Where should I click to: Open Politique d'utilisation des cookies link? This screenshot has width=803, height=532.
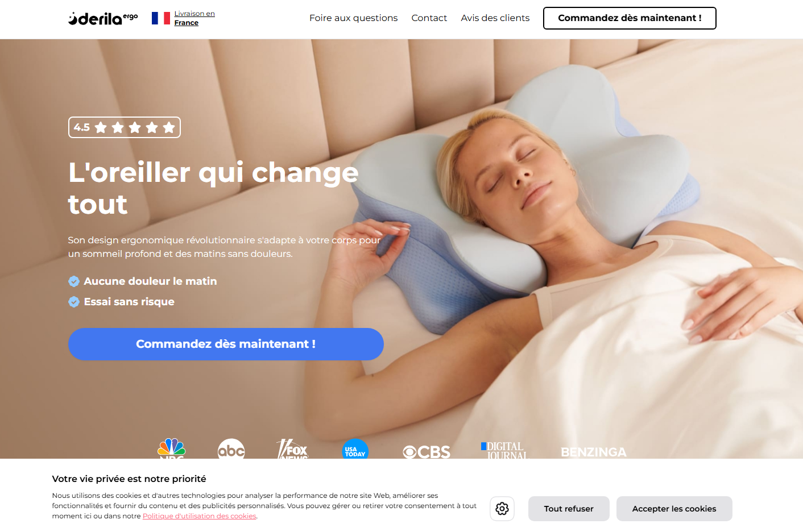200,516
